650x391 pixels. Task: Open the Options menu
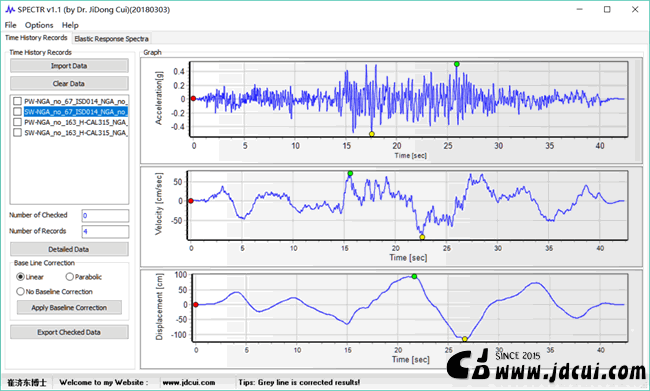[39, 25]
